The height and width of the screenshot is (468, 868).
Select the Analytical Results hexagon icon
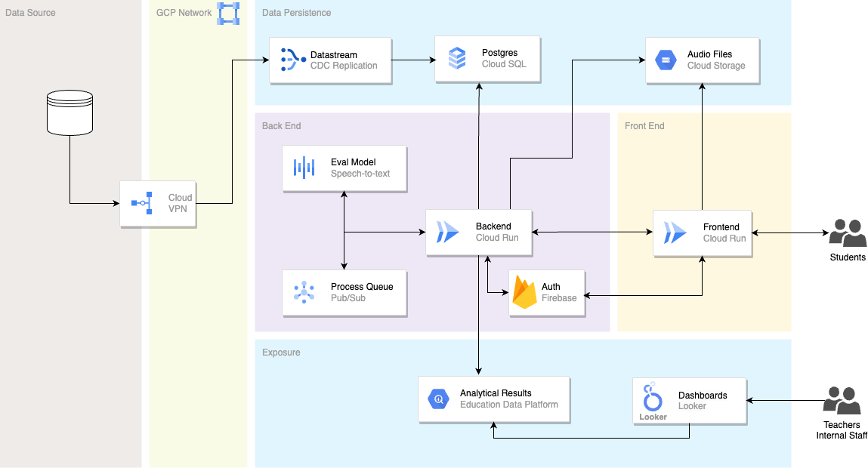(438, 399)
